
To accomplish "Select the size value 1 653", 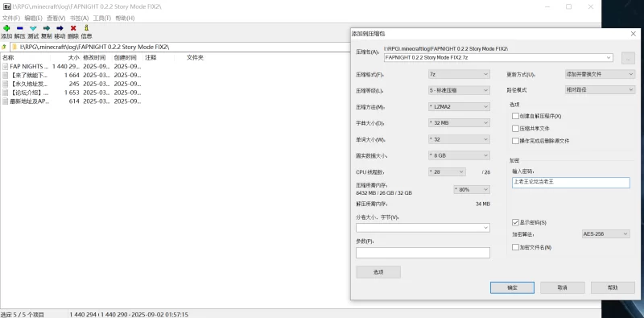I will pyautogui.click(x=72, y=93).
